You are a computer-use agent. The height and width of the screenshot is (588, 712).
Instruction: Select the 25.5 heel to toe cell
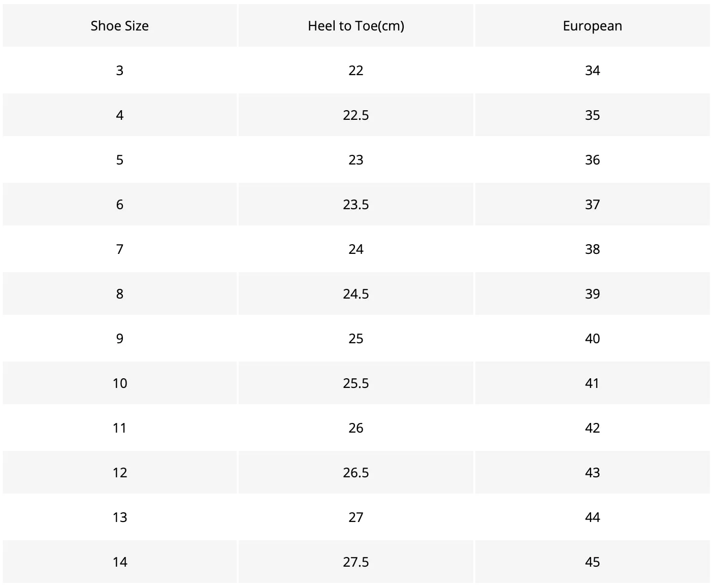(x=356, y=383)
